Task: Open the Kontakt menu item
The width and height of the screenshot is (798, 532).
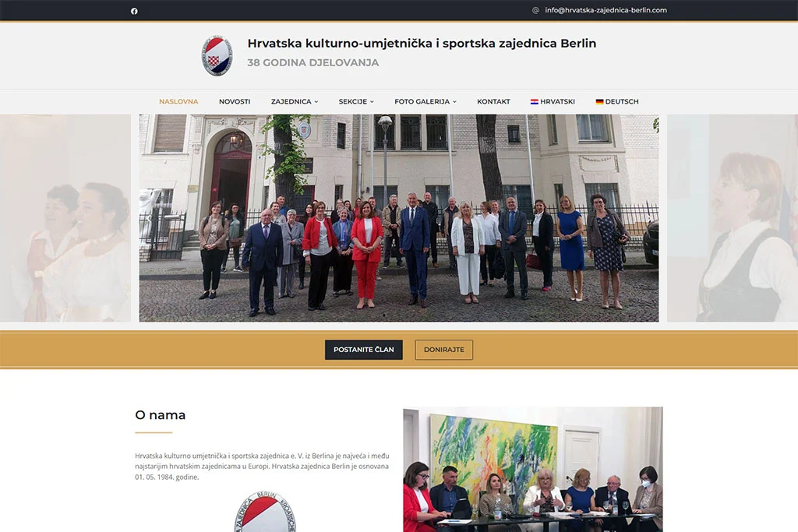Action: [x=493, y=102]
